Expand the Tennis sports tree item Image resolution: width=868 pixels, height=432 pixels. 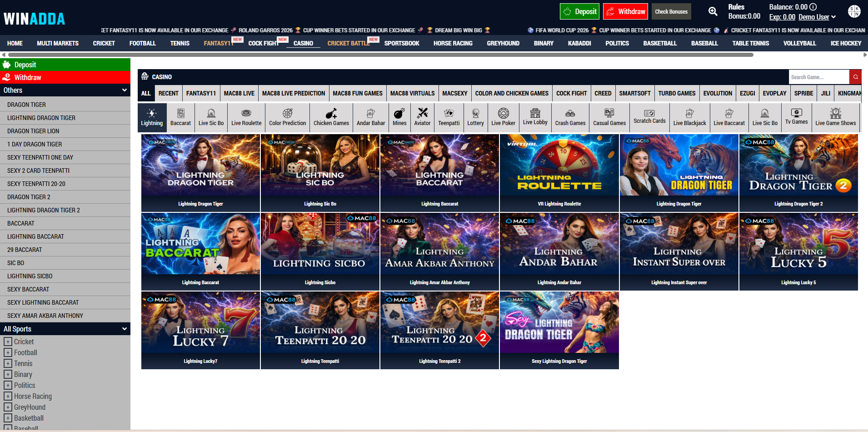point(8,363)
